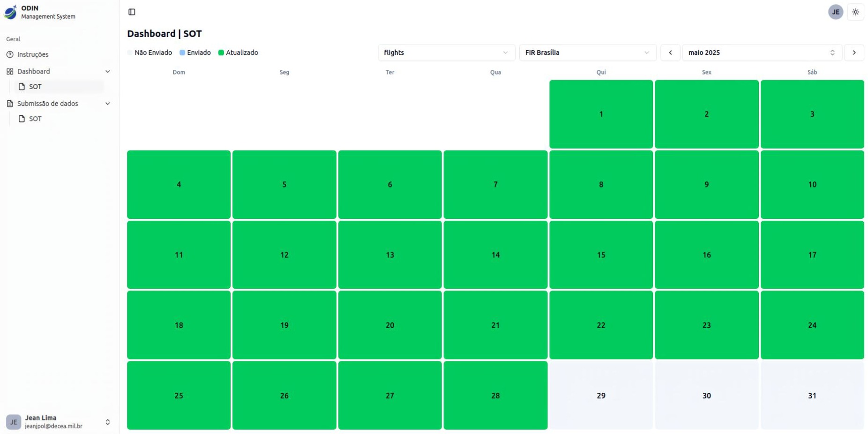Go to previous month arrow
This screenshot has height=434, width=868.
[670, 52]
